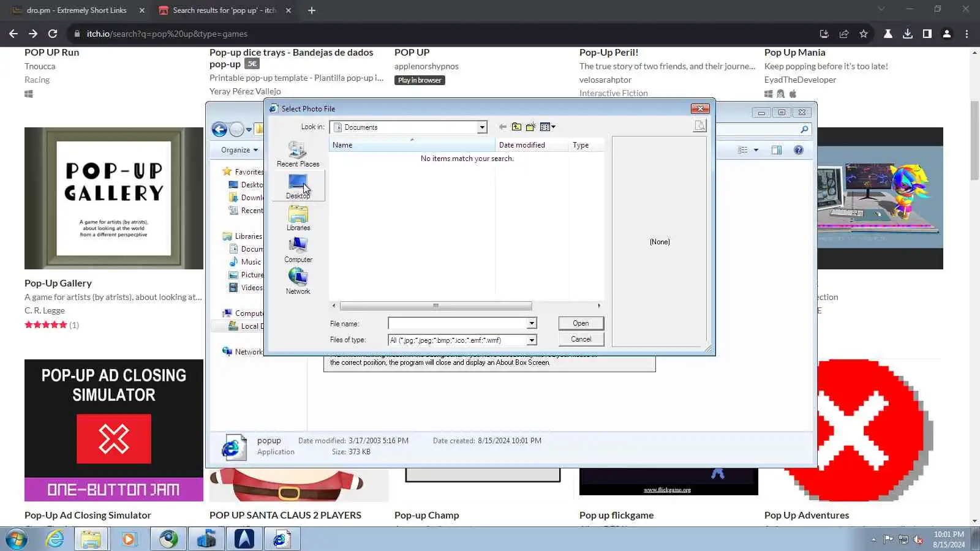This screenshot has width=980, height=551.
Task: Open Network in dialog places bar
Action: (298, 282)
